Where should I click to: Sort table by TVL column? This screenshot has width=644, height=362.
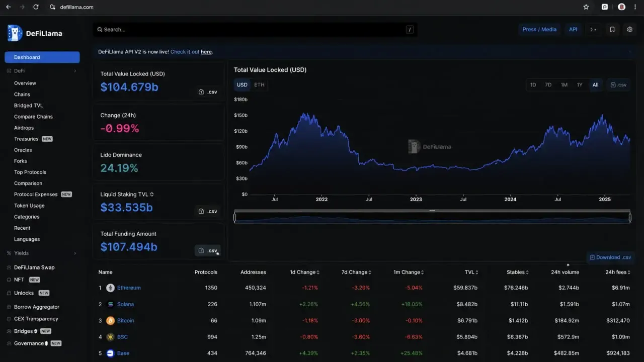(x=471, y=272)
